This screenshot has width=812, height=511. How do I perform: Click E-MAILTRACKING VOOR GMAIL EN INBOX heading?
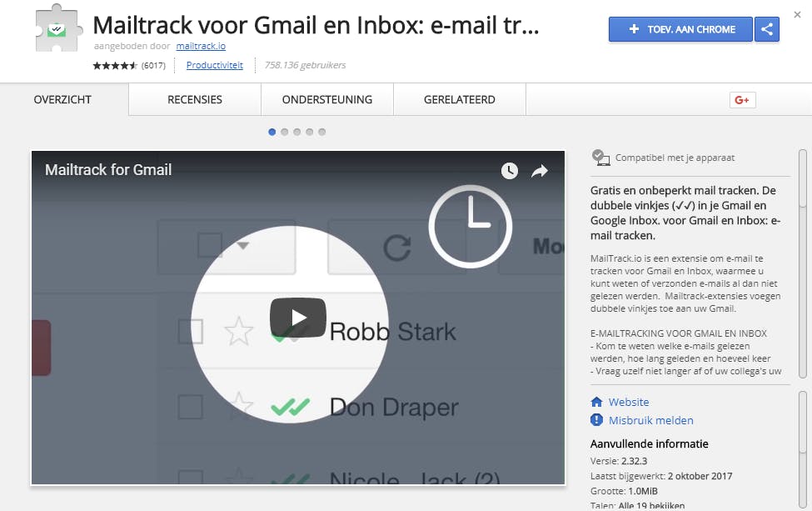tap(679, 333)
